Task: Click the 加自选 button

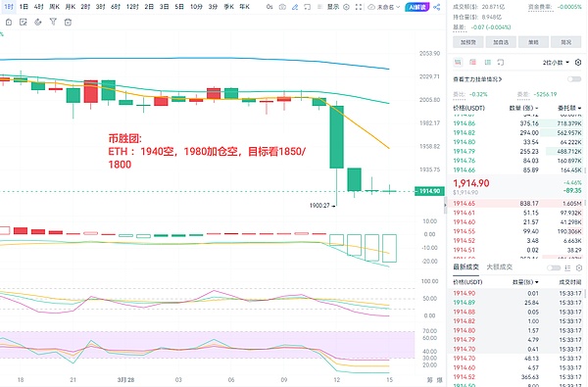Action: tap(501, 42)
